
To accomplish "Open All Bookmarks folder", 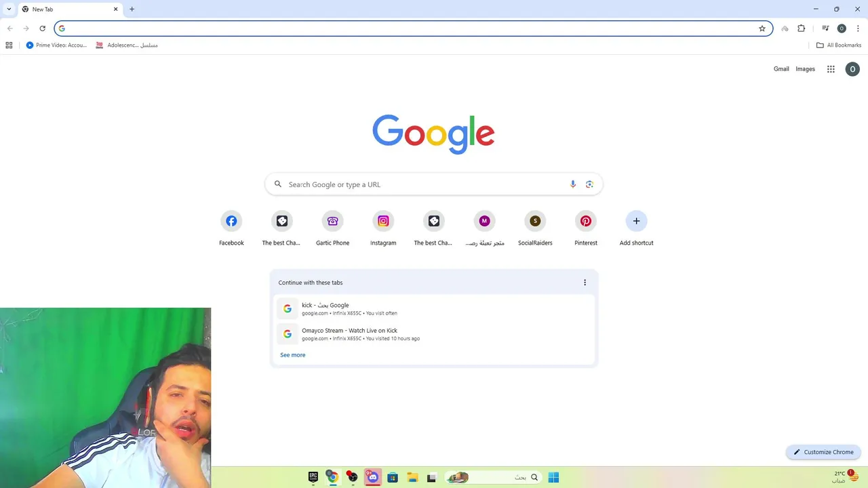I will click(x=838, y=45).
